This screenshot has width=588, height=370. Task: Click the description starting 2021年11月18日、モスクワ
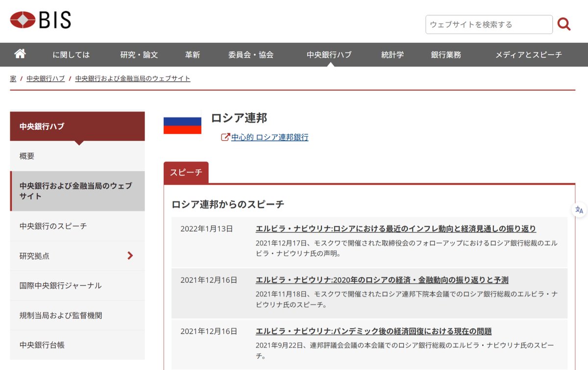407,299
